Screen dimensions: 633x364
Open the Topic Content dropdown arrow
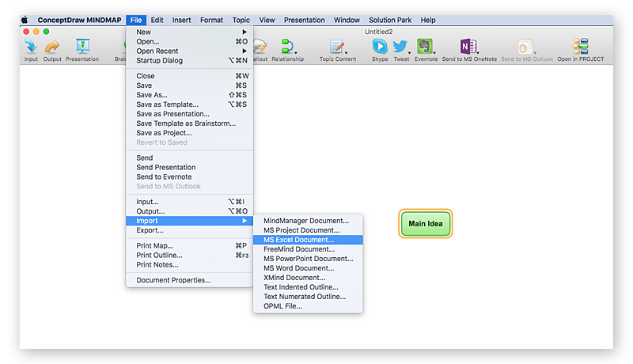346,53
